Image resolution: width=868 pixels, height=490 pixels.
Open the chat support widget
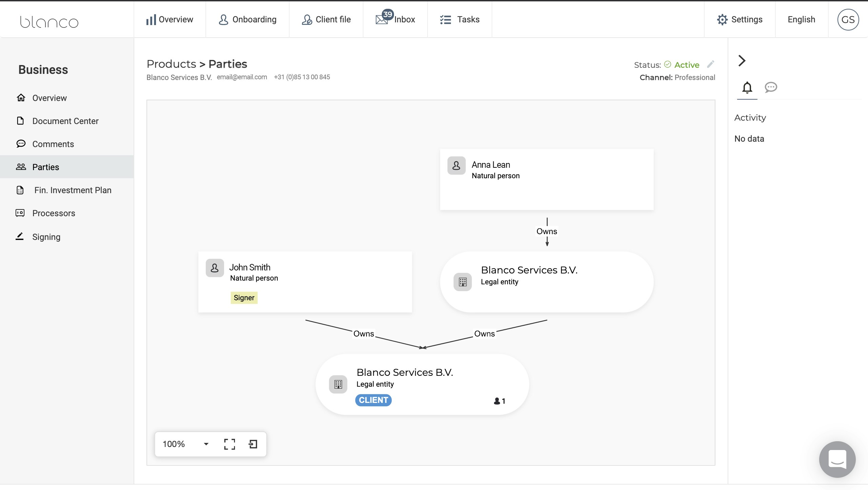coord(837,459)
